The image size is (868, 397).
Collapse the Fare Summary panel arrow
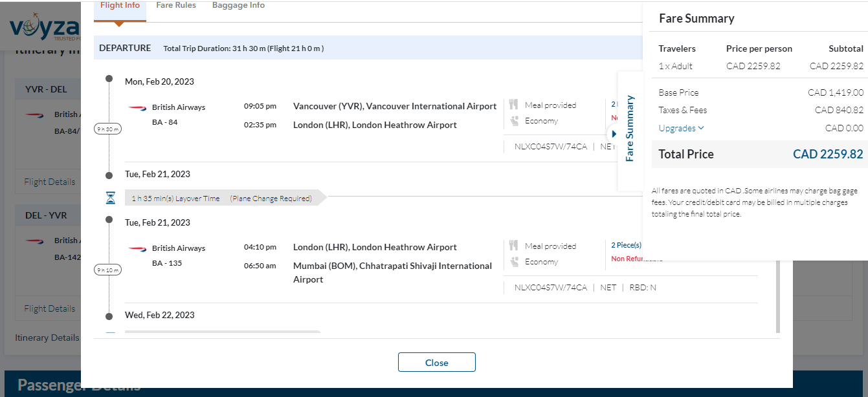(x=614, y=134)
